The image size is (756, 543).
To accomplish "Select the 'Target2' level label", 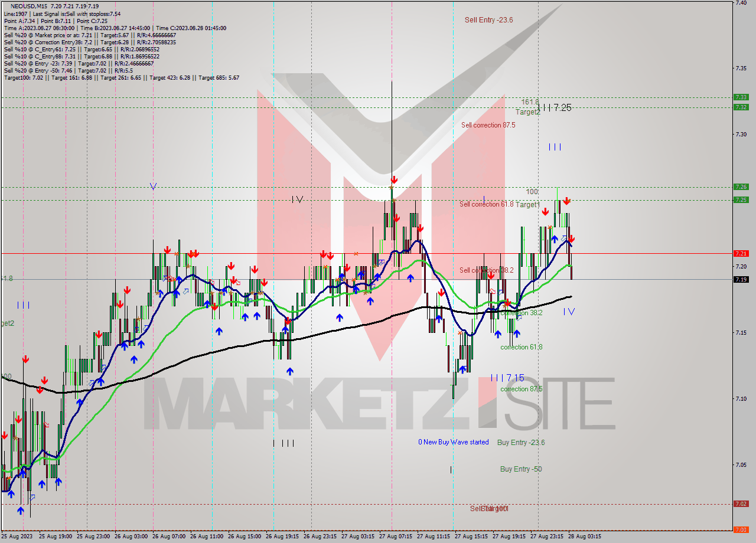I will 527,112.
